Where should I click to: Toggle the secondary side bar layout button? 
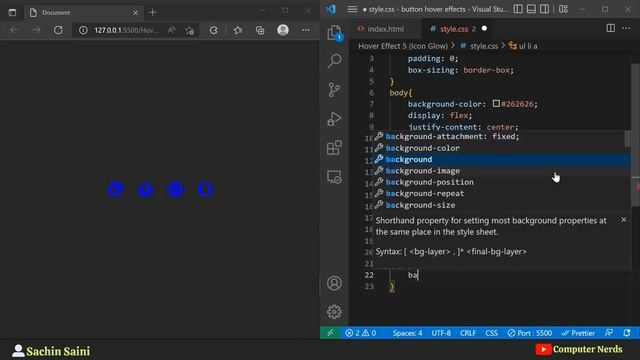[x=544, y=9]
